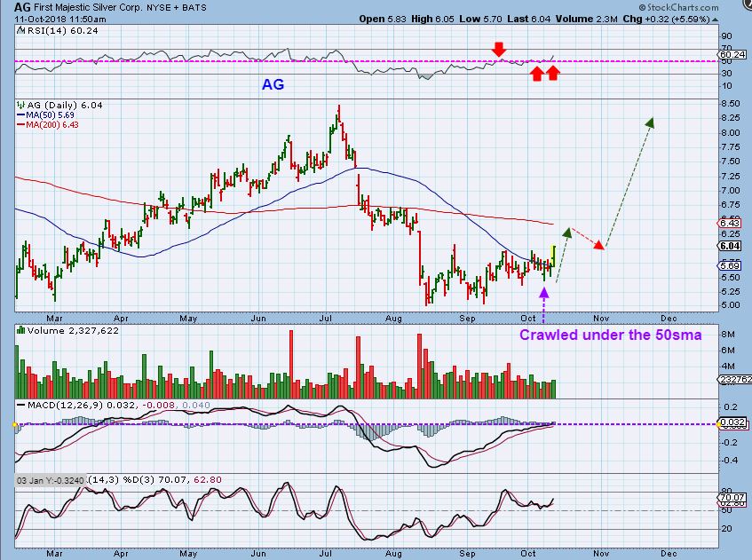Click the 7.00 price axis label
This screenshot has height=560, width=752.
730,190
